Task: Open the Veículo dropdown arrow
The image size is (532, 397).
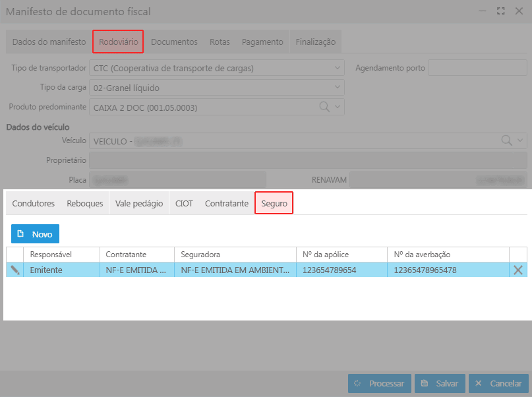Action: pyautogui.click(x=520, y=140)
